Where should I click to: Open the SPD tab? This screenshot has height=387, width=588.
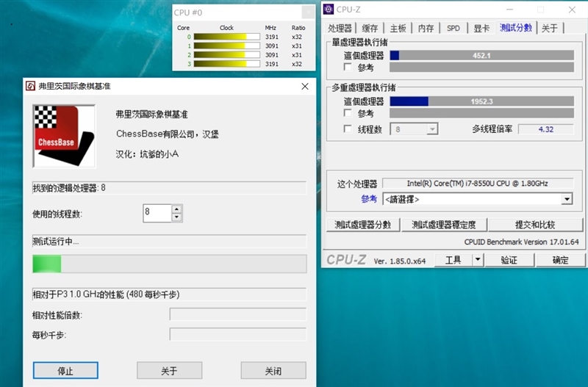click(x=453, y=28)
